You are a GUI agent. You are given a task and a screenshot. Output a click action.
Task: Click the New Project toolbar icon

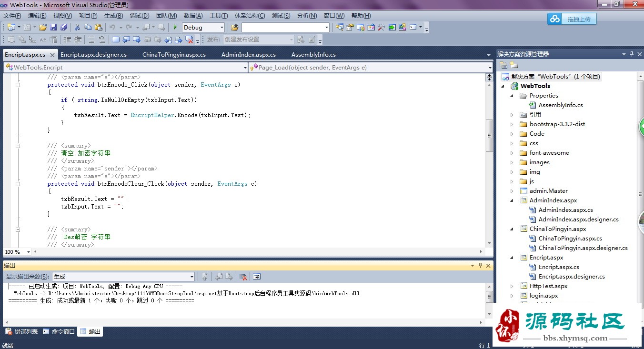10,27
